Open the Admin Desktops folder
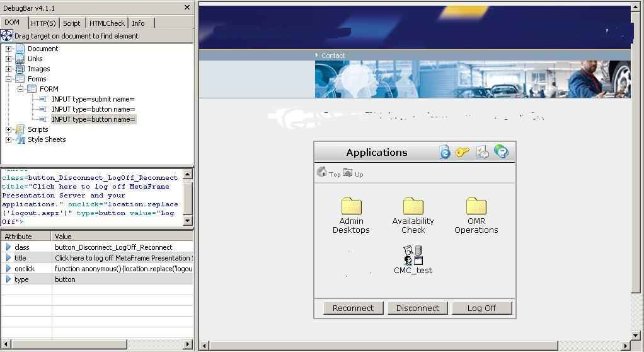 click(x=351, y=207)
